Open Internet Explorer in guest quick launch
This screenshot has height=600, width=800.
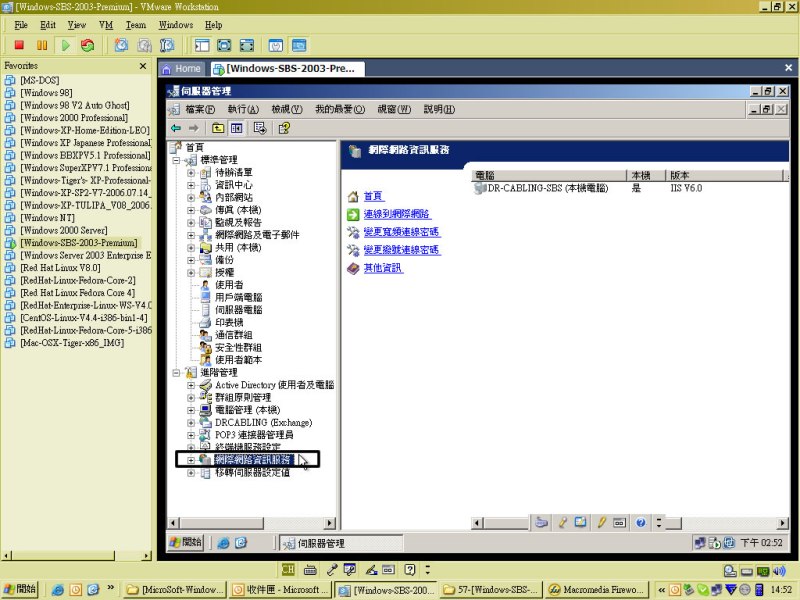pos(223,543)
